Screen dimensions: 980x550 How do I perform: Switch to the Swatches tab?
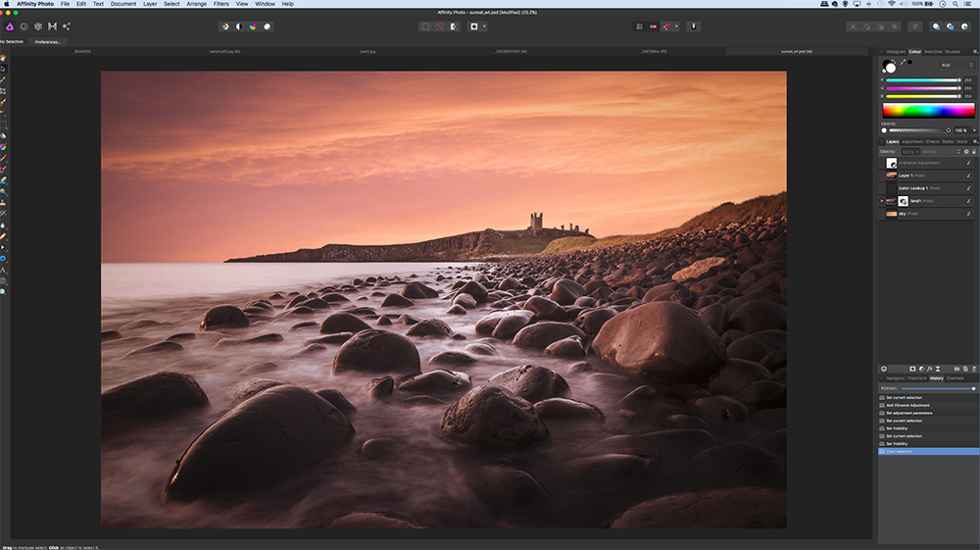pos(933,51)
